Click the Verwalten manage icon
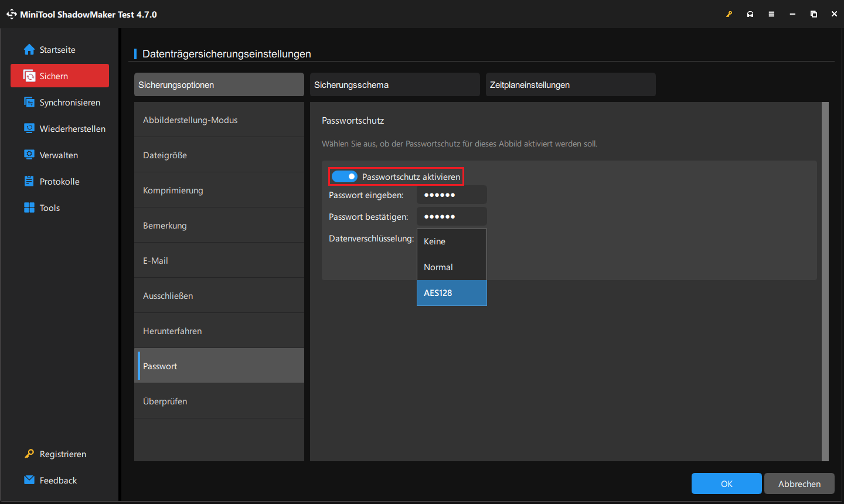This screenshot has width=844, height=504. click(29, 155)
